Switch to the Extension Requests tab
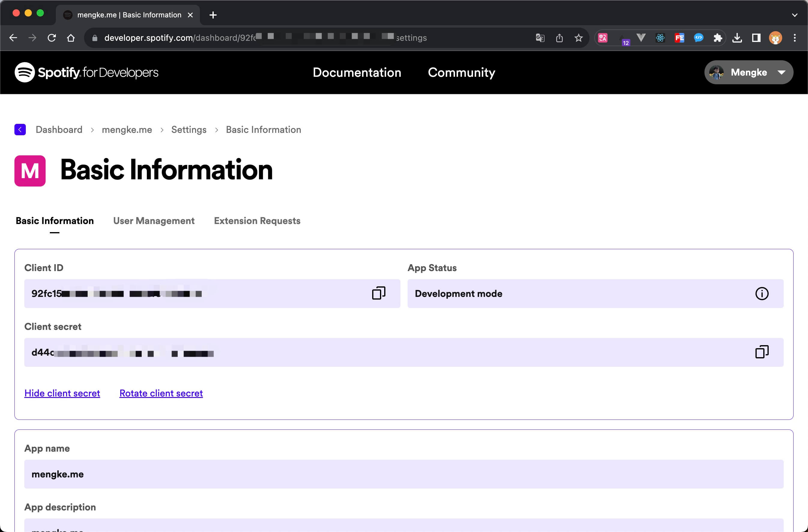 257,220
